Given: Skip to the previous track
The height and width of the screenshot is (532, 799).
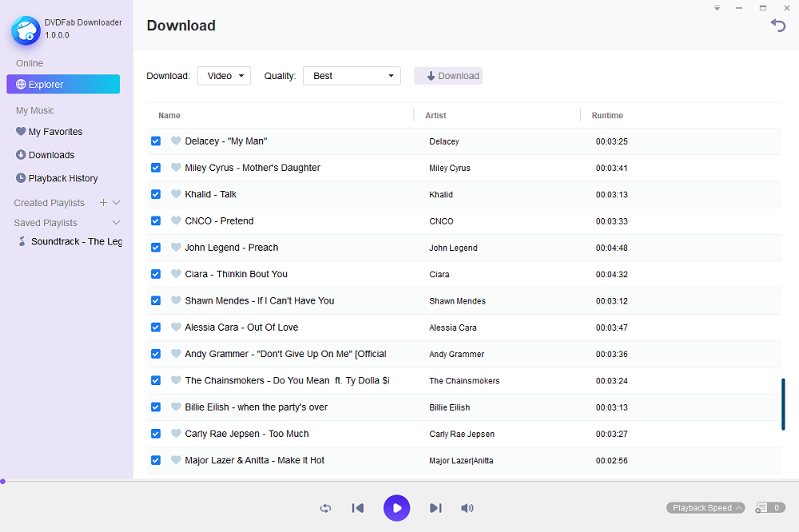Looking at the screenshot, I should (358, 508).
